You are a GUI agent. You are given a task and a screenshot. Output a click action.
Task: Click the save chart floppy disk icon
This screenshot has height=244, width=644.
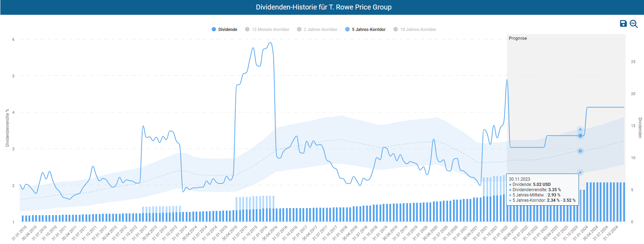click(x=623, y=24)
